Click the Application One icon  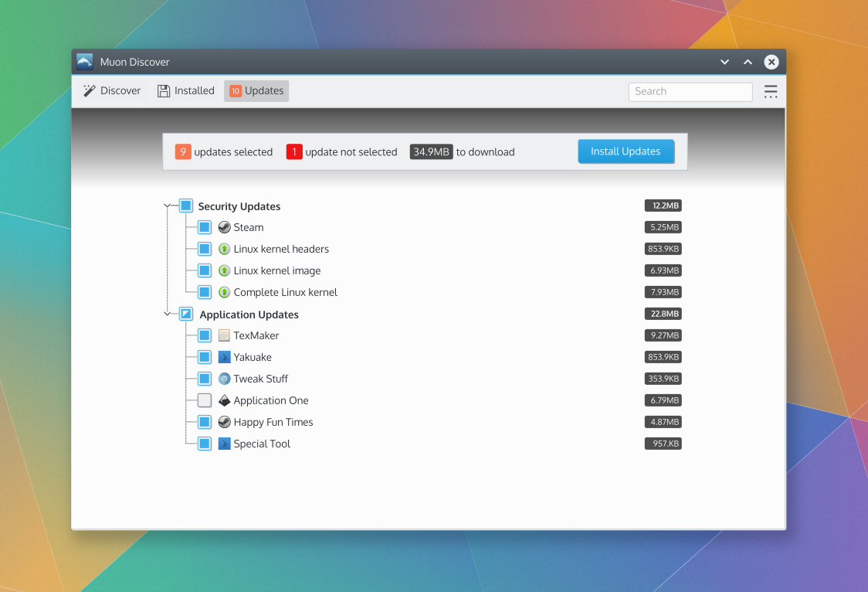click(224, 400)
